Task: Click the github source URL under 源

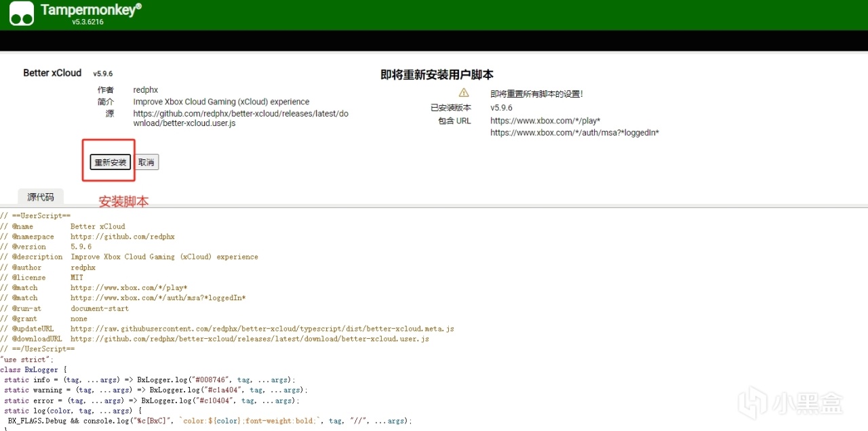Action: tap(241, 119)
